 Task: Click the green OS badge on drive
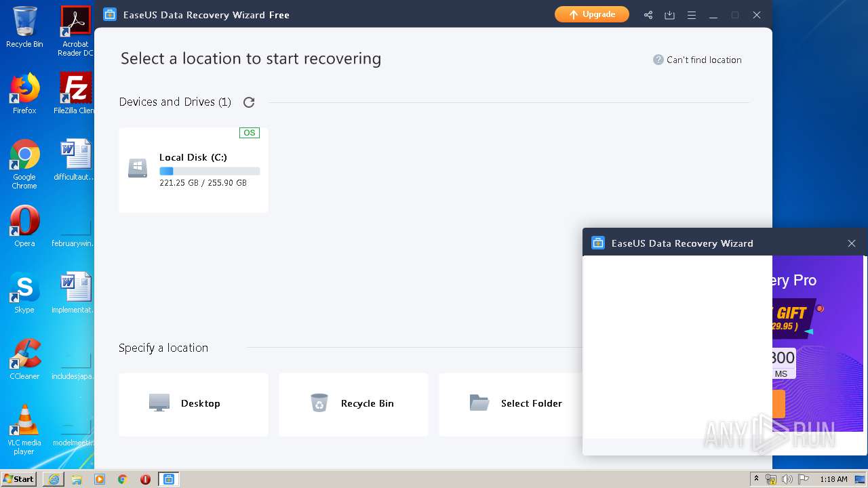pyautogui.click(x=250, y=133)
